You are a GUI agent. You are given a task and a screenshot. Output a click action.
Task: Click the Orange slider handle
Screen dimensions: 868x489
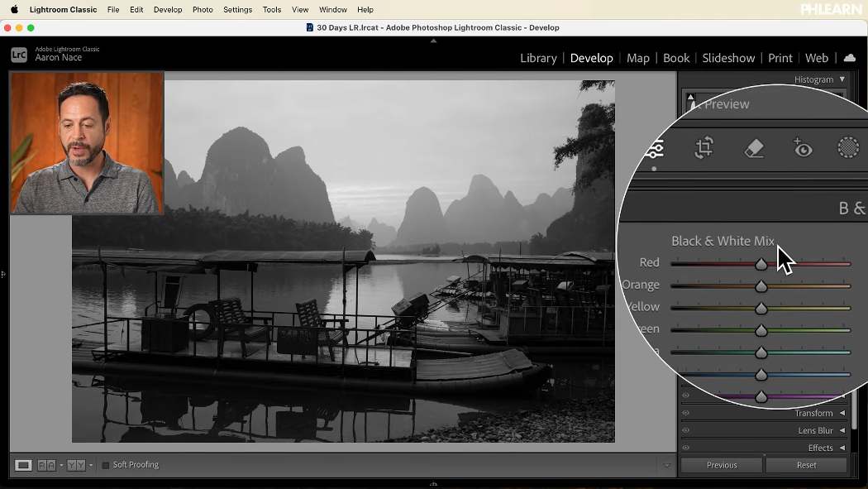pyautogui.click(x=761, y=286)
